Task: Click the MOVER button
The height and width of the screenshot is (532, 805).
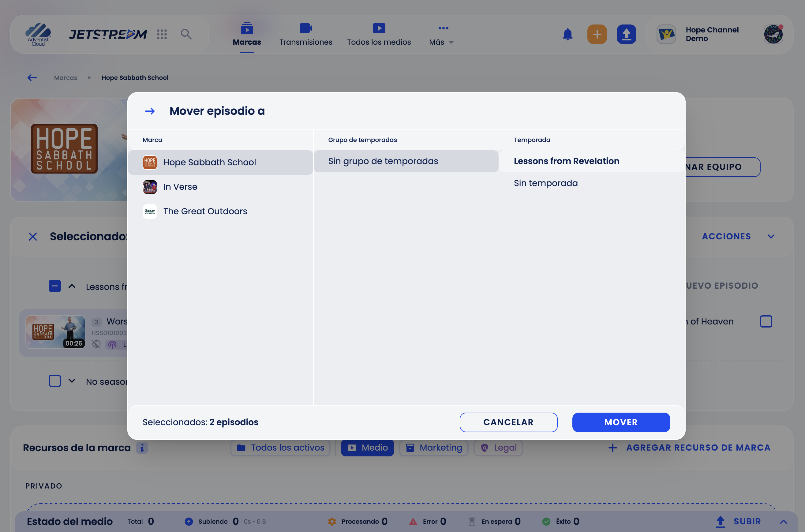Action: point(621,422)
